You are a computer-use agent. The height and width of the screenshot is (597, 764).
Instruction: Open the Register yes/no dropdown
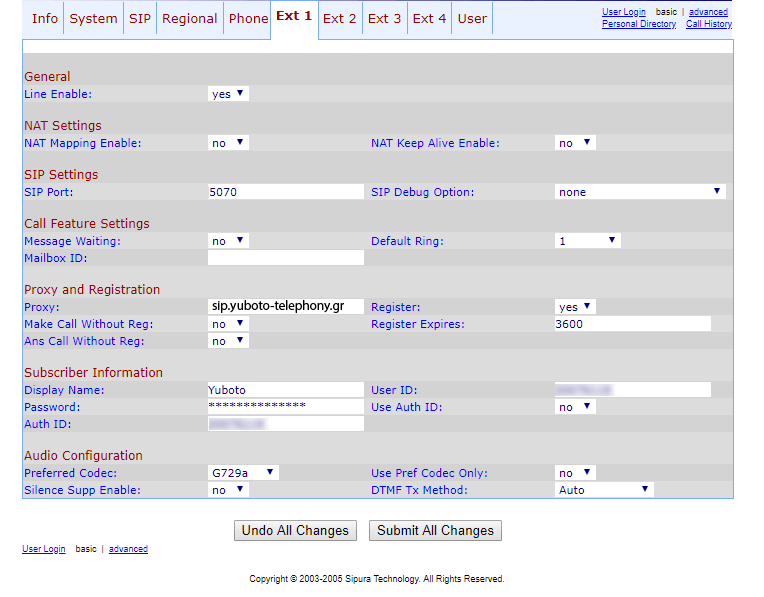click(x=575, y=307)
